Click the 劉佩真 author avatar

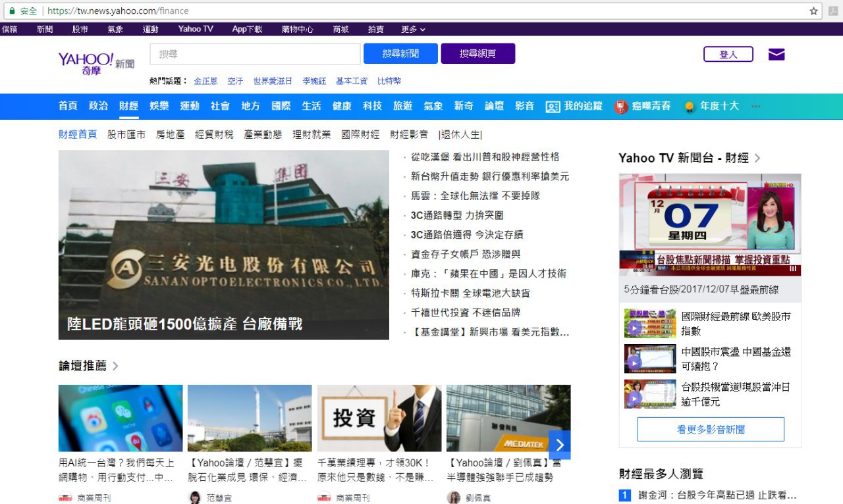click(453, 497)
